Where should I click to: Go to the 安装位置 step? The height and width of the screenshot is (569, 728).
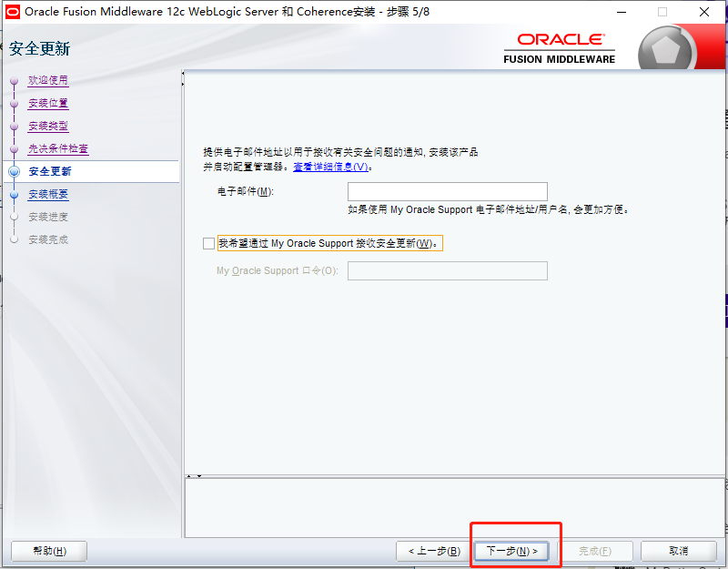pos(48,103)
